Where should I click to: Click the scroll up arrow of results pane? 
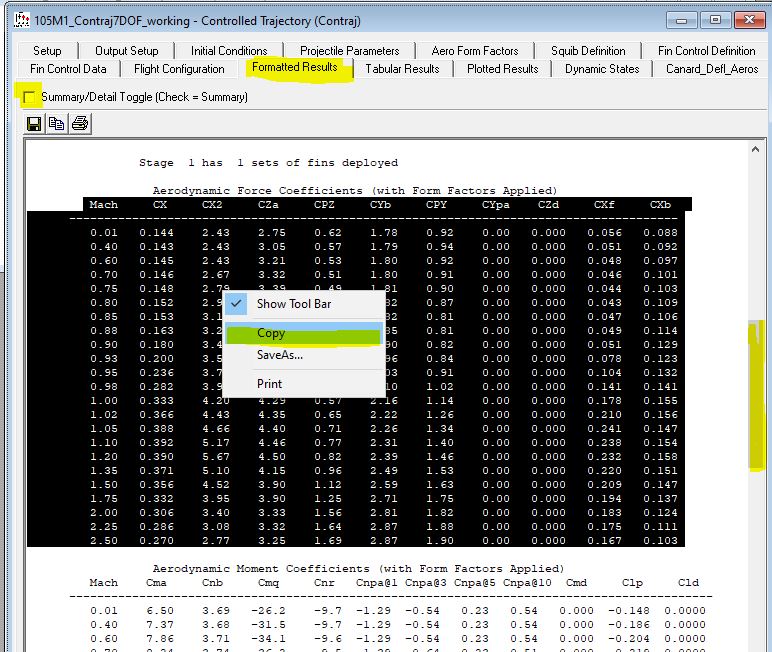757,149
